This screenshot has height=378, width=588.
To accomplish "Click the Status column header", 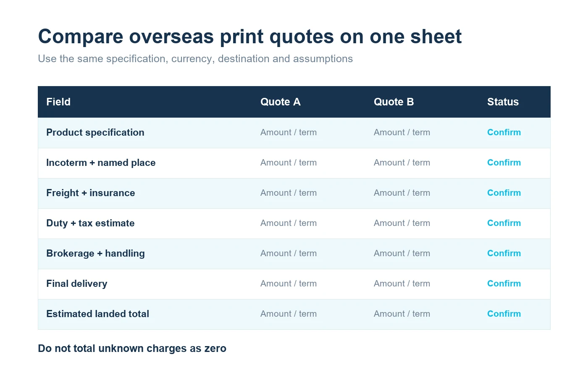I will [503, 102].
